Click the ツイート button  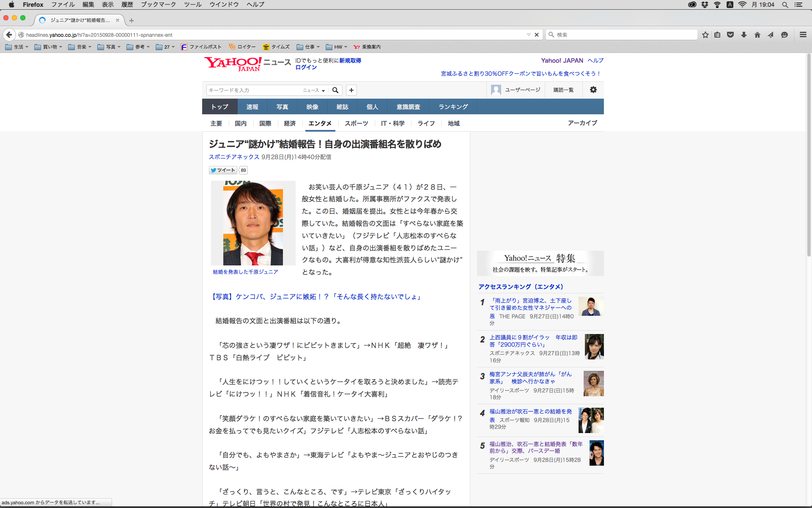(x=223, y=170)
